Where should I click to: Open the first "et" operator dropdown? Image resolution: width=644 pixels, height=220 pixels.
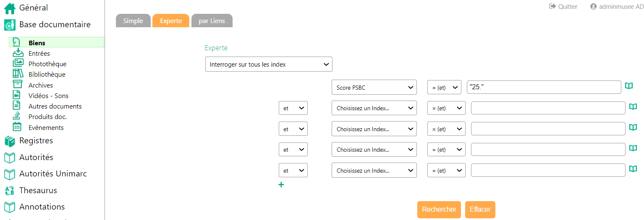[293, 108]
